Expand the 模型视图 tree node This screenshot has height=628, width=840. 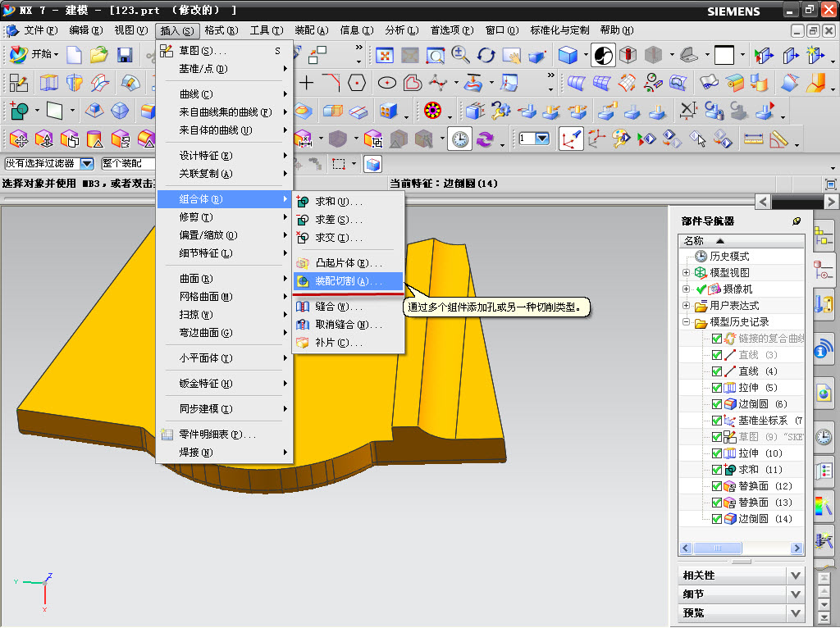pos(686,272)
